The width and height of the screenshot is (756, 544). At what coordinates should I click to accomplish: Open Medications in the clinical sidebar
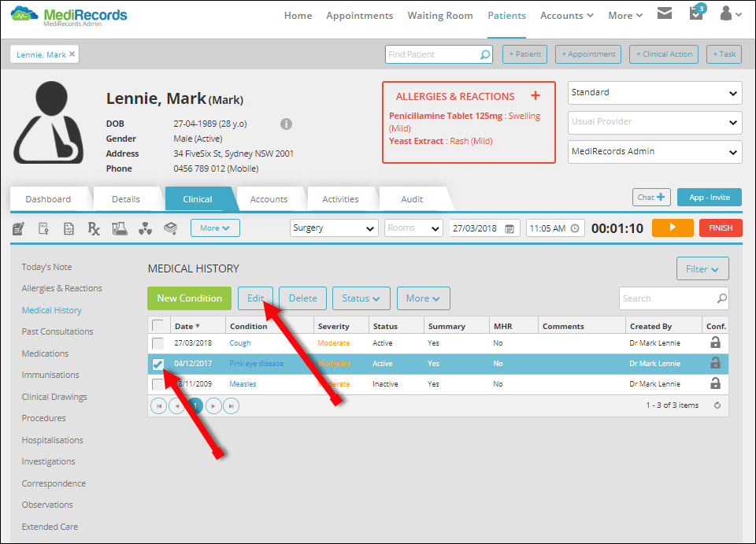tap(45, 353)
